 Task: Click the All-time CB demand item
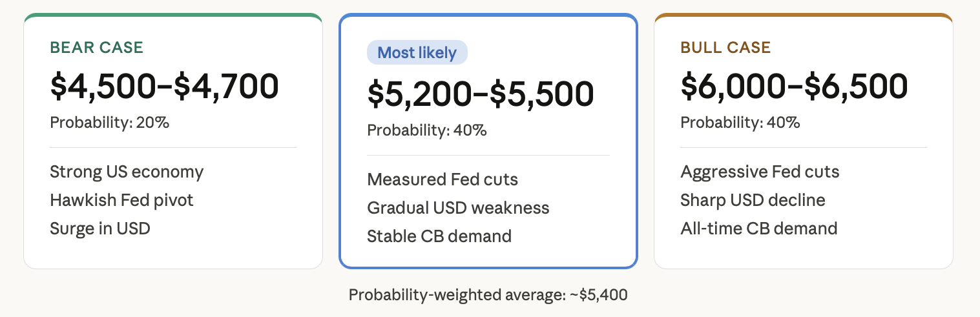pyautogui.click(x=759, y=228)
